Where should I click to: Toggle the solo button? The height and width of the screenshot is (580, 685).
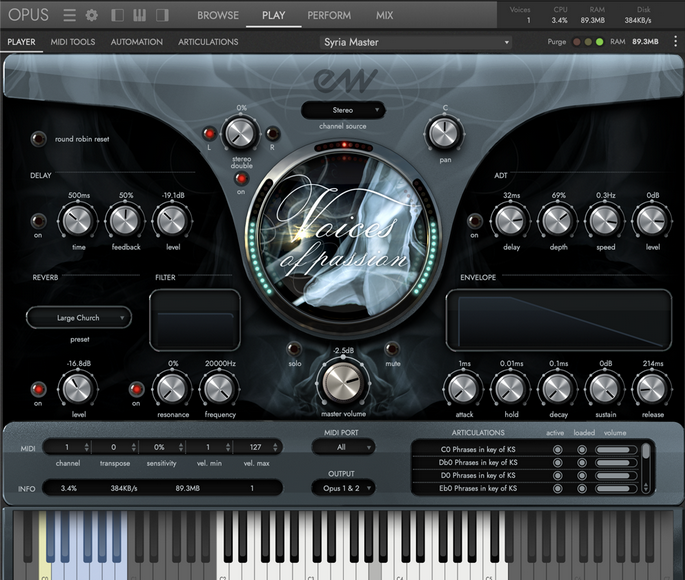294,349
